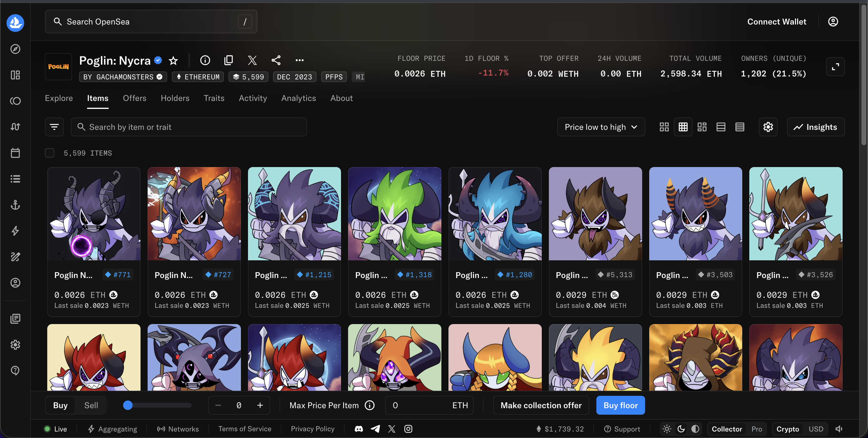
Task: Open the BY GACHAMONSTERS creator link
Action: [123, 77]
